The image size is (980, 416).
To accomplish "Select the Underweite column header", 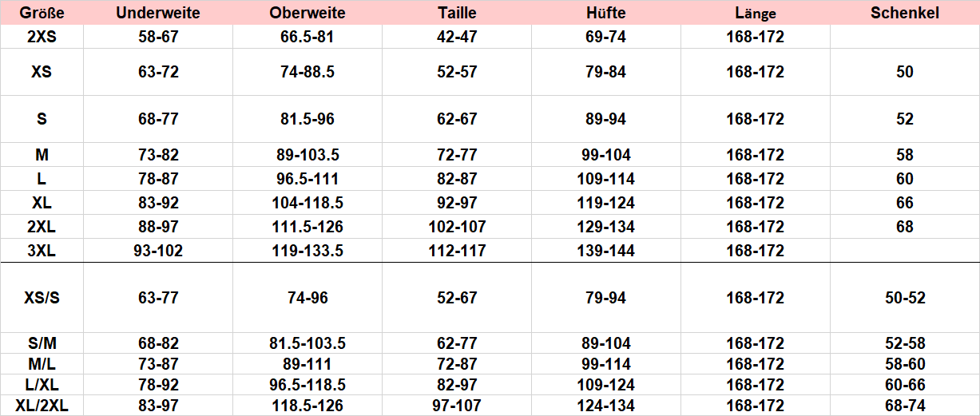I will (x=158, y=13).
